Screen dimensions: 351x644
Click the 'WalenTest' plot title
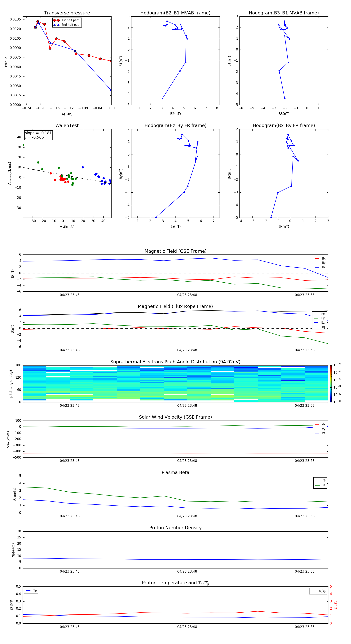click(67, 125)
